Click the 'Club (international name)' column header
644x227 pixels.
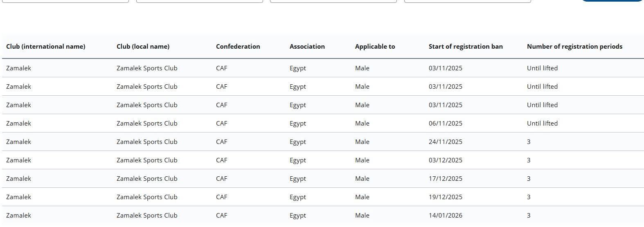click(46, 47)
